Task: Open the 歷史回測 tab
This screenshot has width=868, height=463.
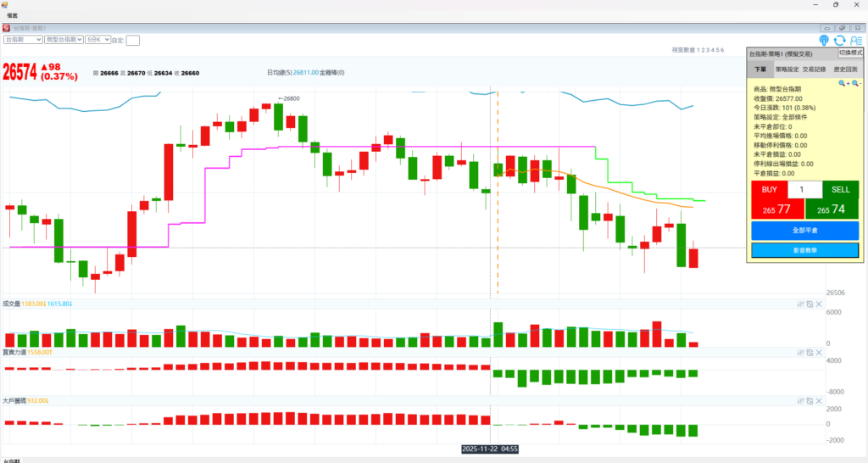Action: click(x=846, y=70)
